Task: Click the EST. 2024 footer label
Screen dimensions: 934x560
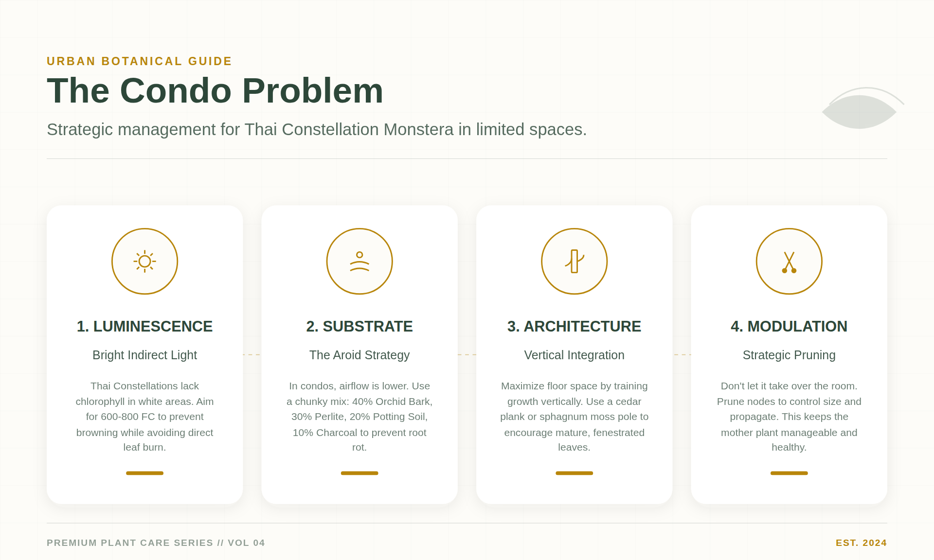Action: tap(861, 543)
